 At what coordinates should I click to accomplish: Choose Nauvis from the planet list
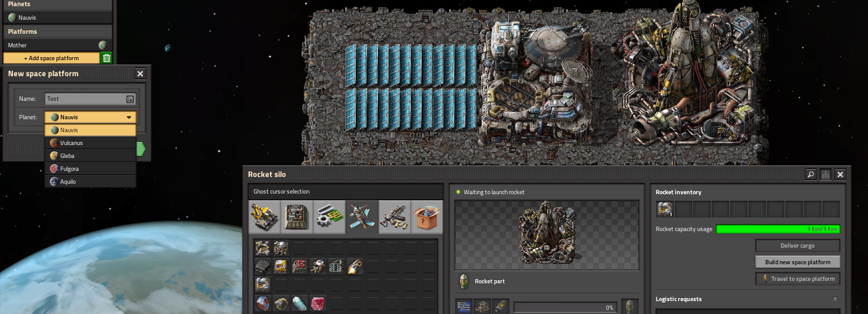pyautogui.click(x=90, y=130)
